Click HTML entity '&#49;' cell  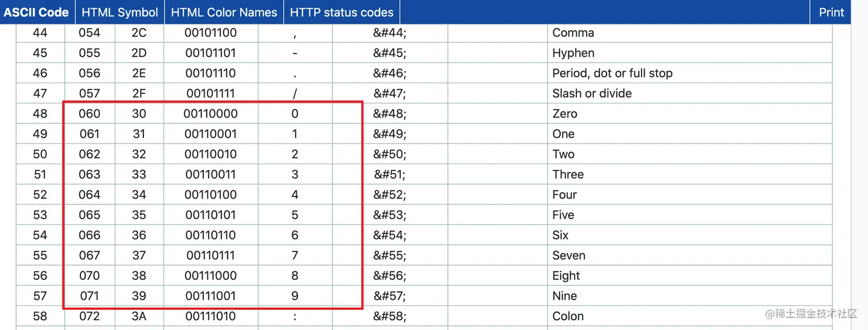coord(390,134)
